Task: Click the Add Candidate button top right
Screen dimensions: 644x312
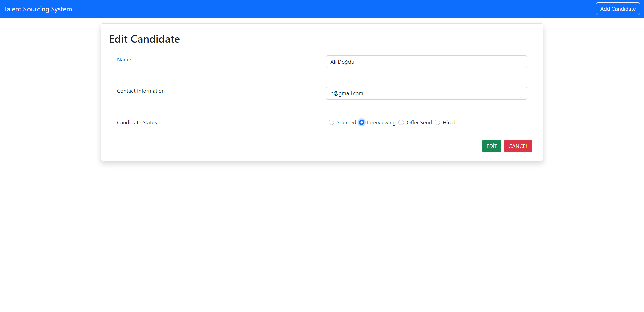Action: tap(618, 9)
